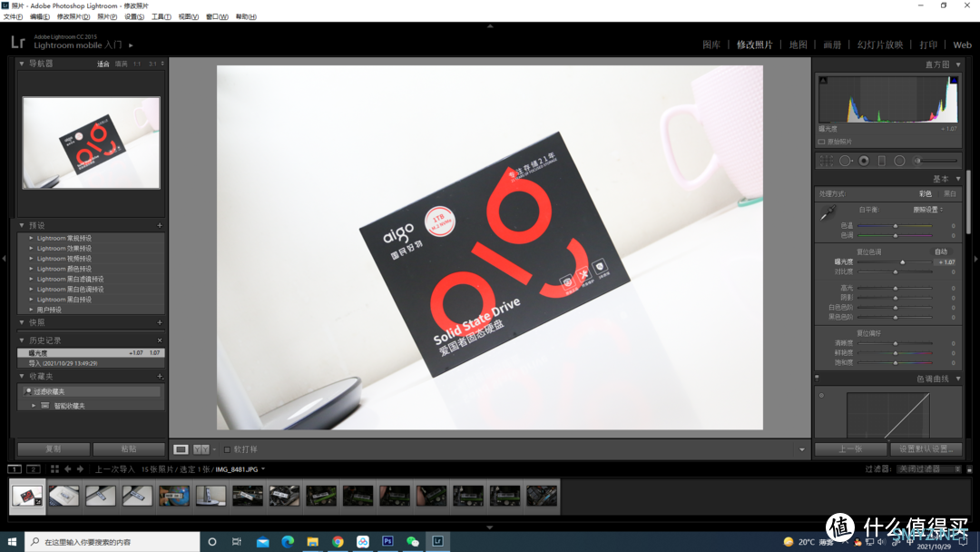This screenshot has width=980, height=552.
Task: Enable the 软打样 soft proofing checkbox
Action: click(x=227, y=449)
